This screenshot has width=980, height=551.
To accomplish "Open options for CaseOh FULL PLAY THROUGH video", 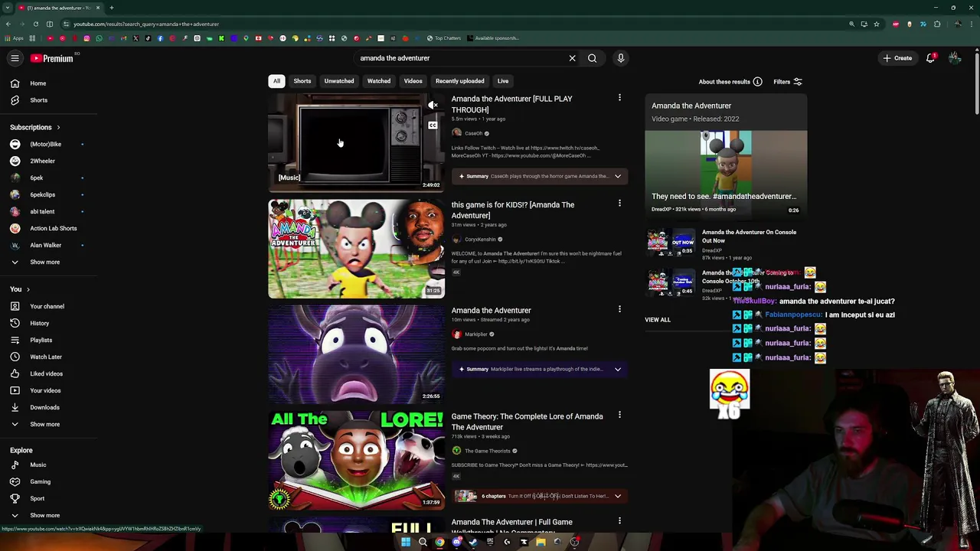I will pyautogui.click(x=619, y=98).
